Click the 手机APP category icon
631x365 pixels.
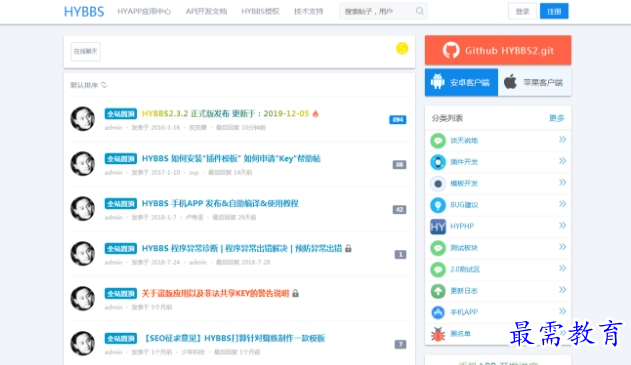point(438,312)
